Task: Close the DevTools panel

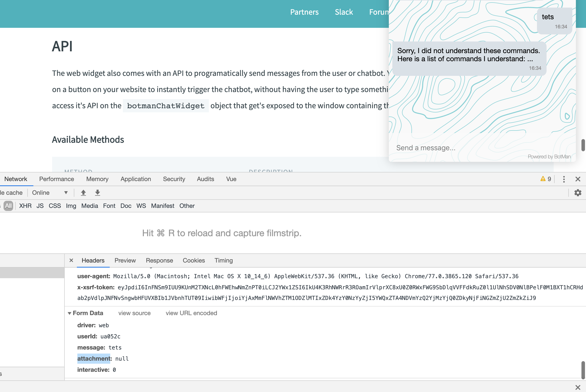Action: [x=578, y=179]
